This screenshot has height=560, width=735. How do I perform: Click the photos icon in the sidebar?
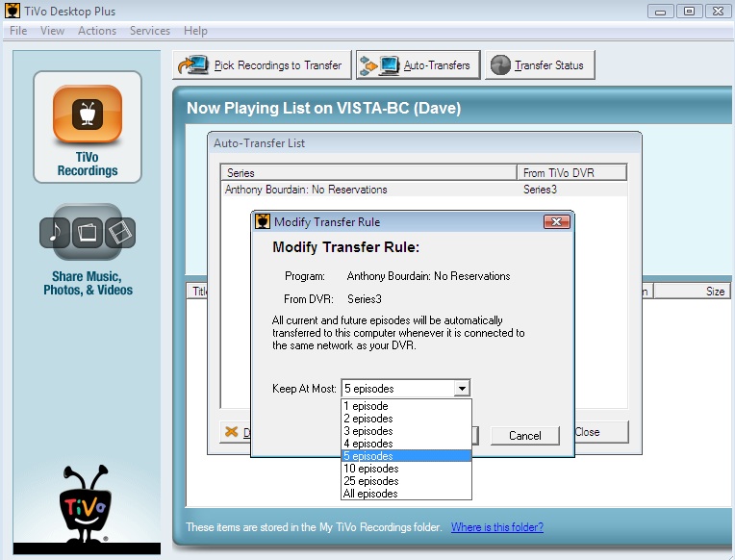[x=88, y=232]
